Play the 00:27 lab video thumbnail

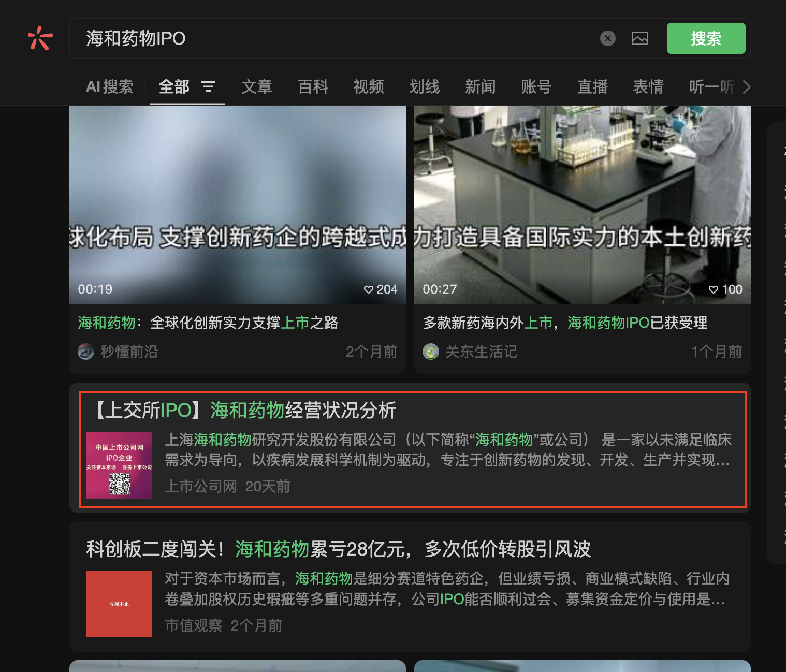pyautogui.click(x=583, y=204)
